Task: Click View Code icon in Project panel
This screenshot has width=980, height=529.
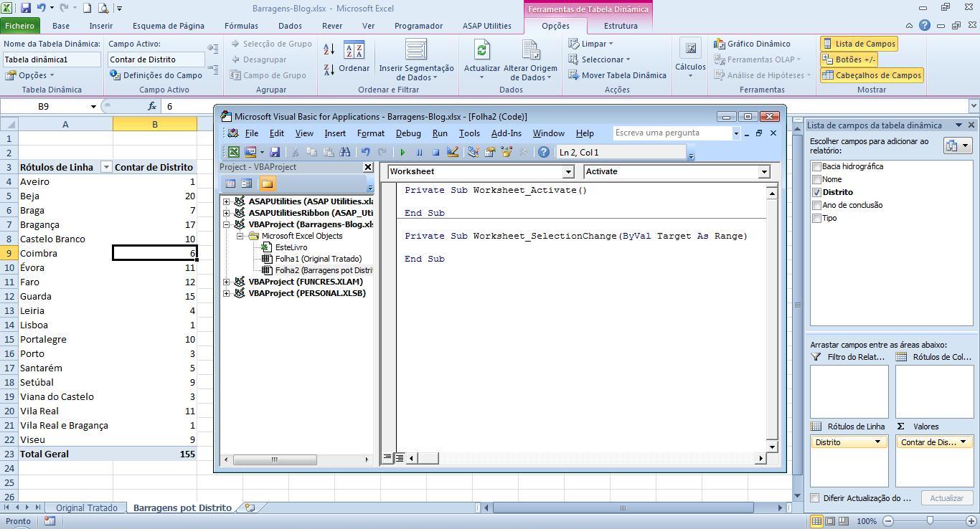Action: click(230, 184)
